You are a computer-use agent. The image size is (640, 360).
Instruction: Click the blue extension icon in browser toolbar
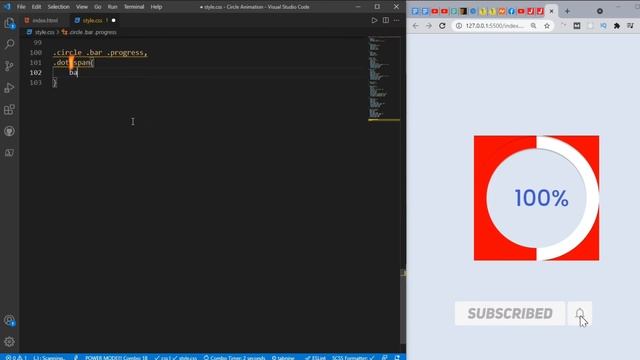click(x=603, y=26)
